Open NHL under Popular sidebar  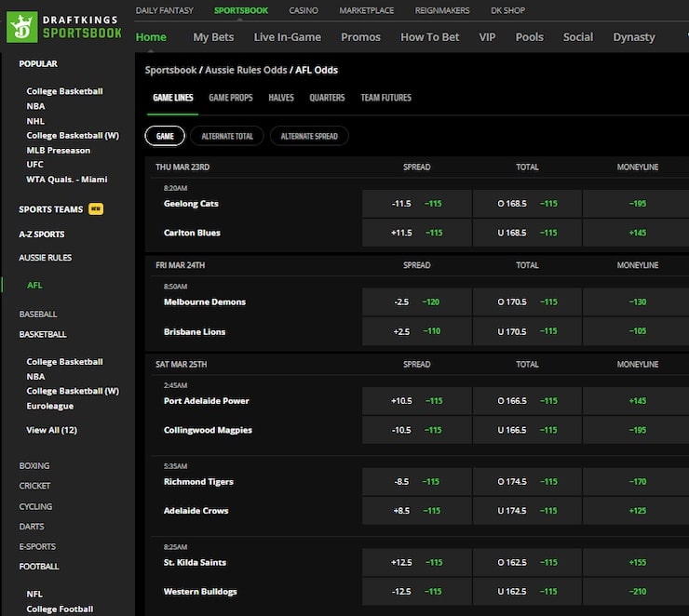pyautogui.click(x=35, y=121)
